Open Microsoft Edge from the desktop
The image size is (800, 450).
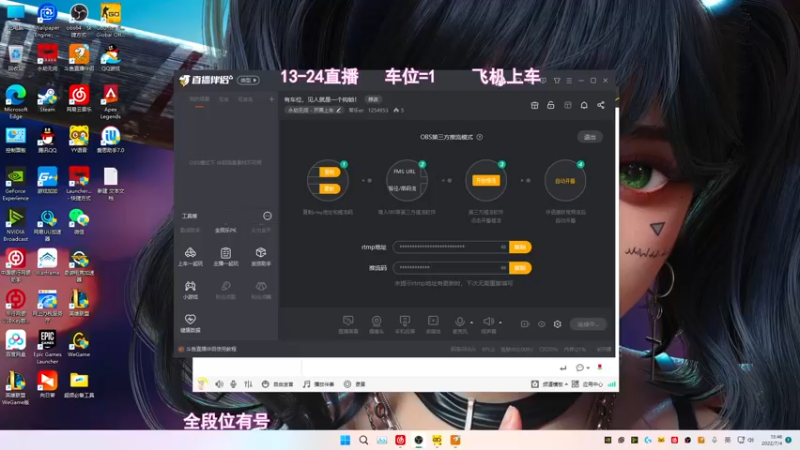16,102
